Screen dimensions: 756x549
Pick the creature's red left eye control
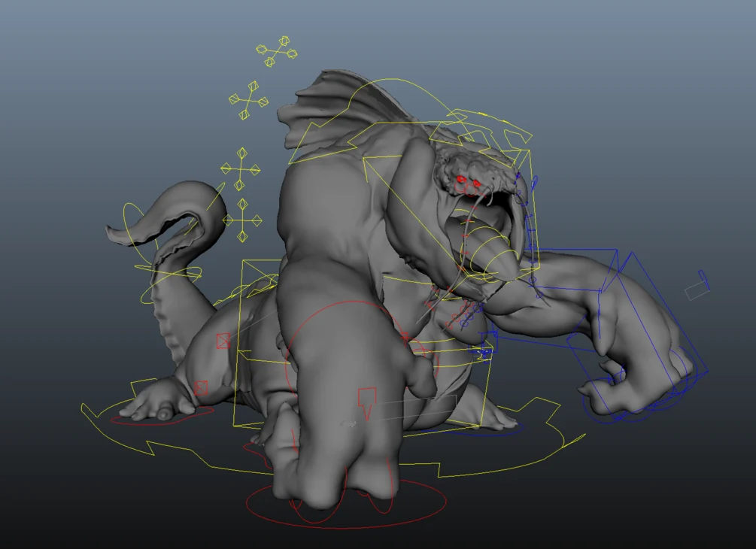click(x=461, y=180)
